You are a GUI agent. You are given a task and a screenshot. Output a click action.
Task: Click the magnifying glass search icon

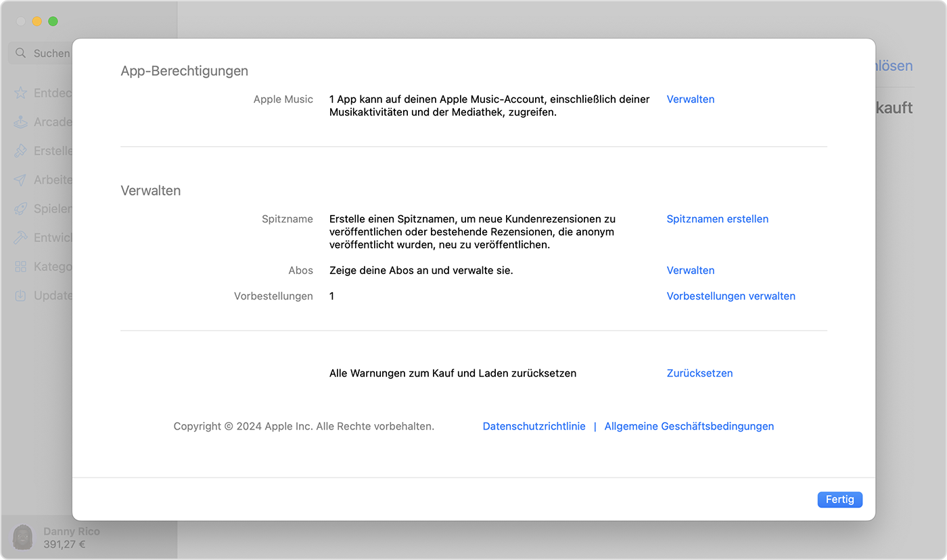tap(20, 53)
